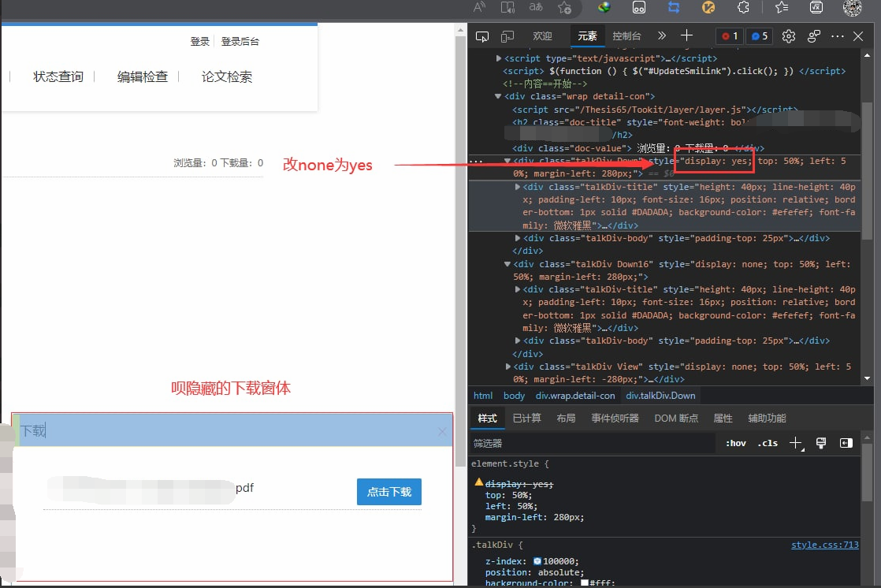Open the 属性 tab
The height and width of the screenshot is (588, 881).
[723, 419]
